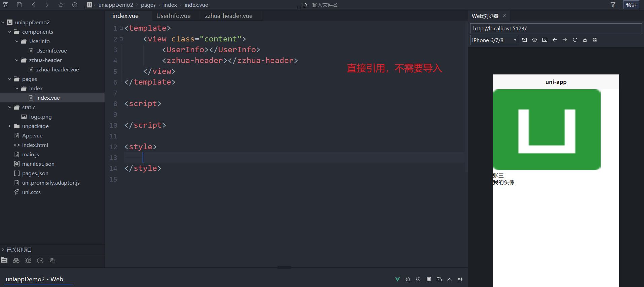Click the filter funnel icon
The width and height of the screenshot is (644, 287).
(x=613, y=5)
